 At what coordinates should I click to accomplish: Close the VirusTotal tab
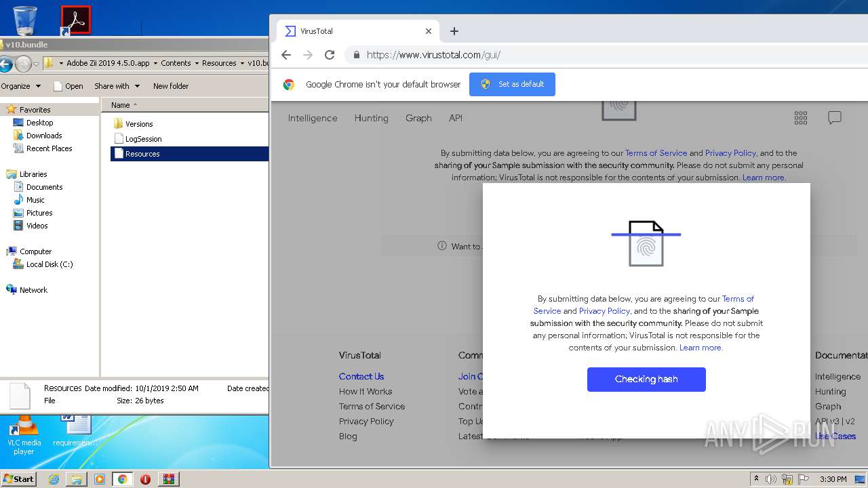(x=429, y=31)
